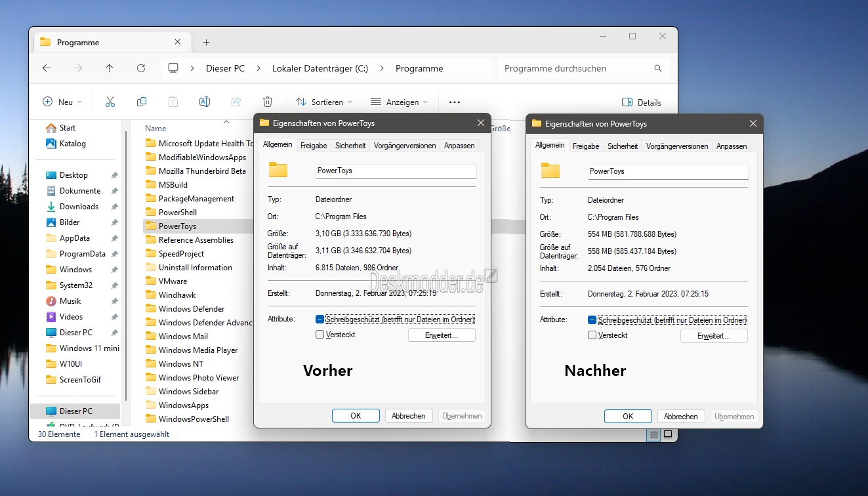The width and height of the screenshot is (868, 496).
Task: Click OK in the Vorher dialog
Action: (356, 415)
